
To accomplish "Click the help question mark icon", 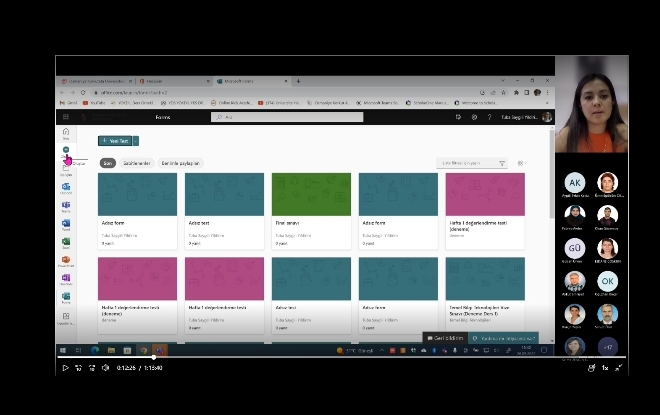I will click(488, 117).
